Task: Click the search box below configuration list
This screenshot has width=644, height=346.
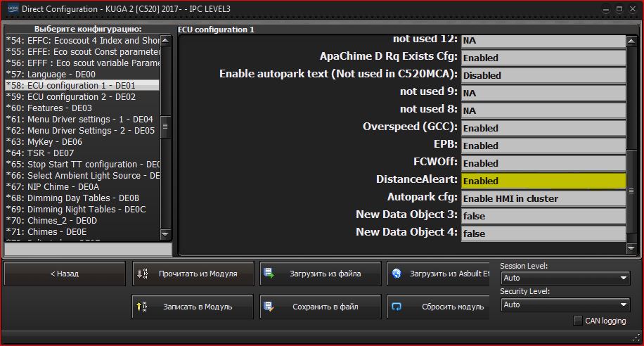Action: point(88,250)
